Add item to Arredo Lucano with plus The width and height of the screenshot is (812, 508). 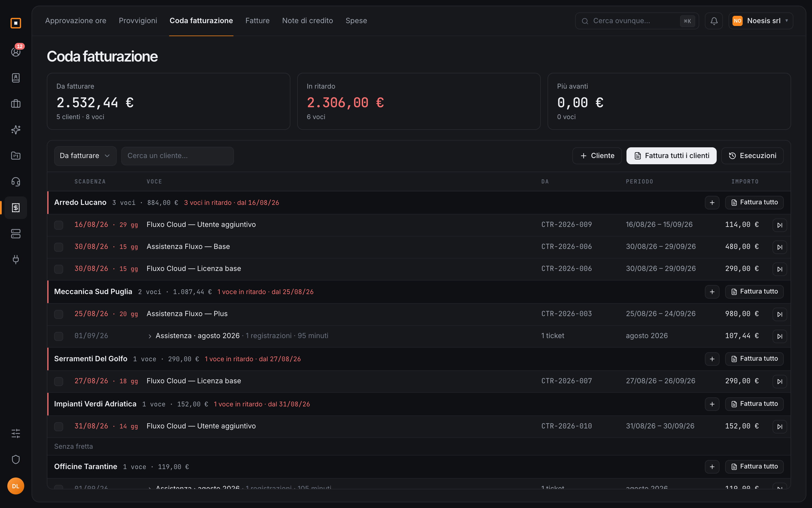712,203
